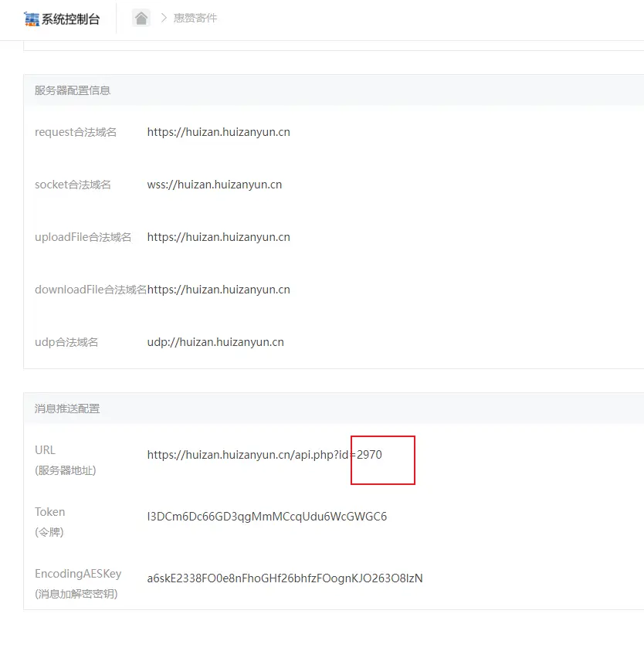The height and width of the screenshot is (651, 644).
Task: Click the 惠赞寄件 breadcrumb link
Action: [x=195, y=19]
